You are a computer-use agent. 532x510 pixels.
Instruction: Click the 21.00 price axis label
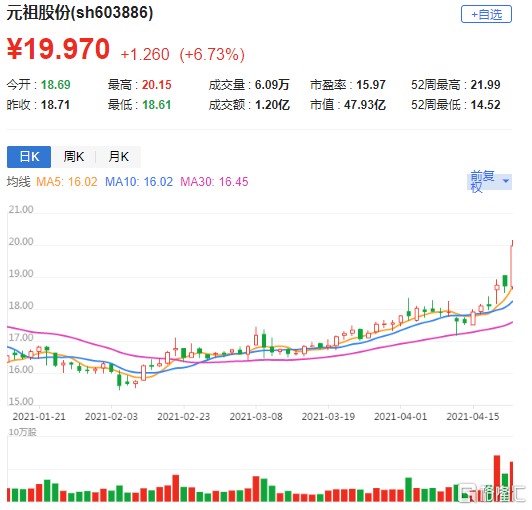click(x=21, y=209)
